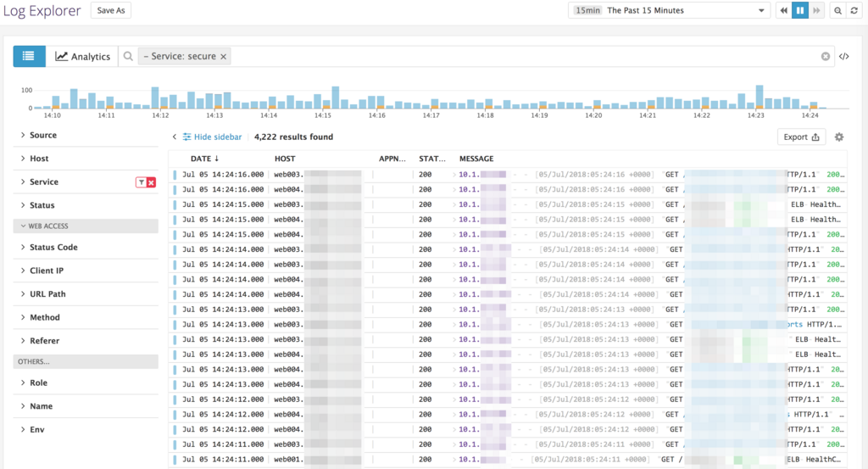Step the time range backward
The image size is (868, 469).
pyautogui.click(x=783, y=10)
